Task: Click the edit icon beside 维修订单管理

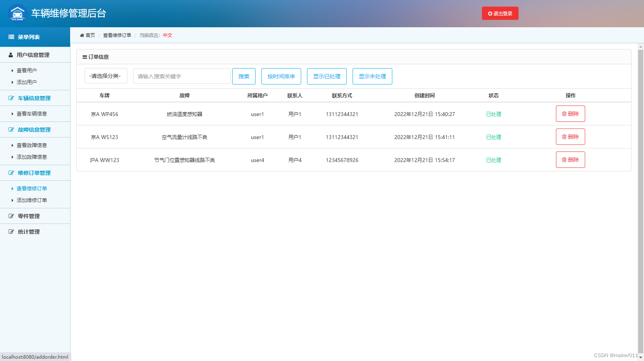Action: click(x=11, y=173)
